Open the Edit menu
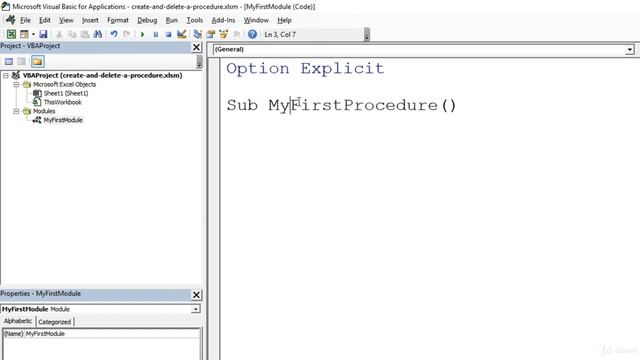Image resolution: width=640 pixels, height=360 pixels. [x=44, y=20]
